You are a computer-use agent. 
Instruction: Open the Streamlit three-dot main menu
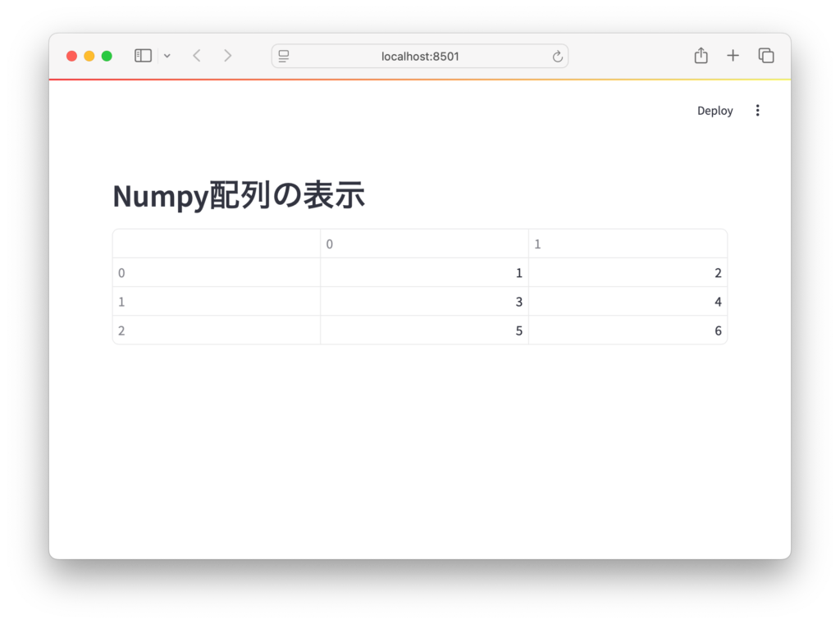(757, 111)
